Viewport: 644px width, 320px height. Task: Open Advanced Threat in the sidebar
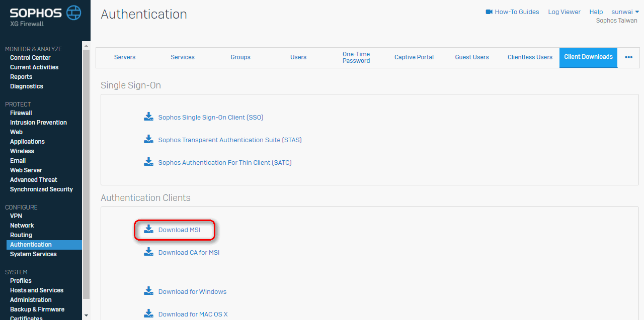[34, 180]
